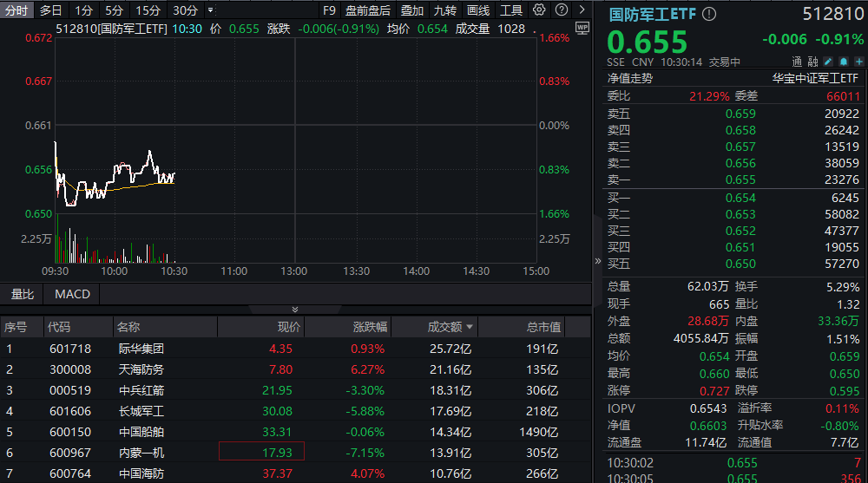Select the 1分 timeframe tab
The image size is (868, 483).
click(x=83, y=10)
